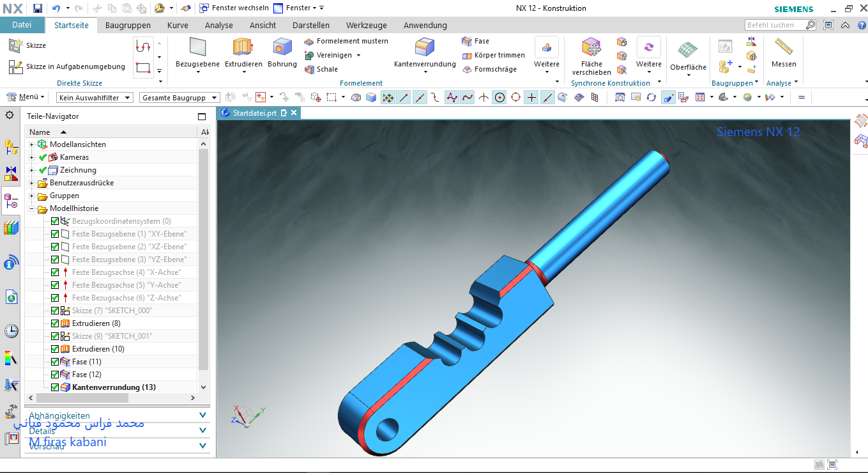Open the Werkzeuge ribbon tab

tap(367, 26)
